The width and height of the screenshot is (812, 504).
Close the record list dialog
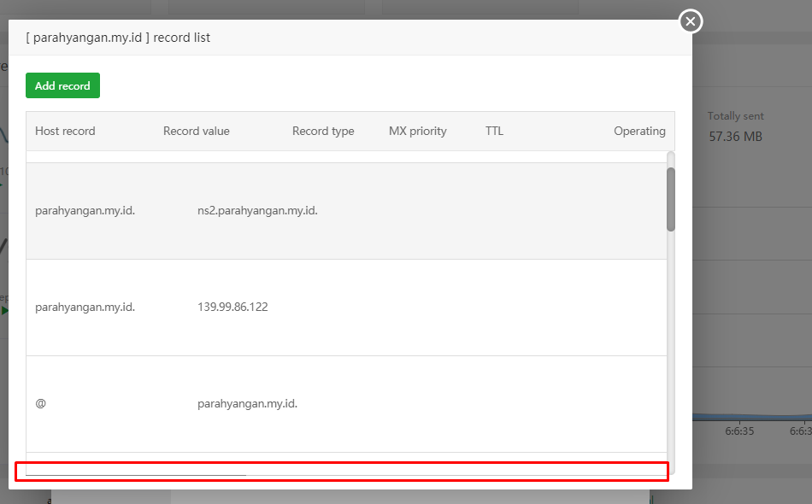click(x=691, y=21)
